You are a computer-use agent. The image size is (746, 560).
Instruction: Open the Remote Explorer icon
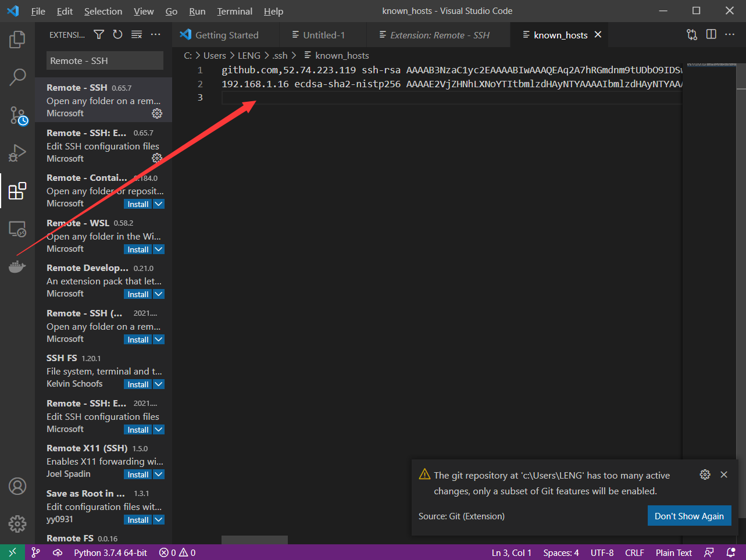pyautogui.click(x=17, y=229)
